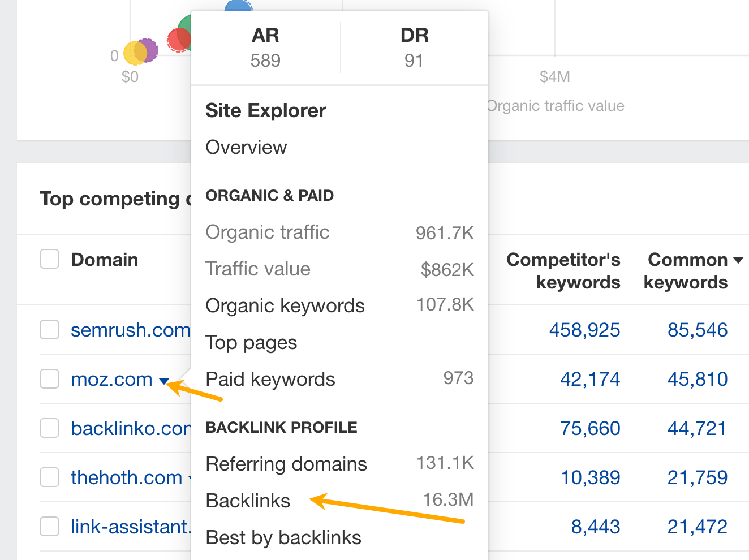This screenshot has height=560, width=749.
Task: Open the Referring domains report
Action: click(286, 464)
